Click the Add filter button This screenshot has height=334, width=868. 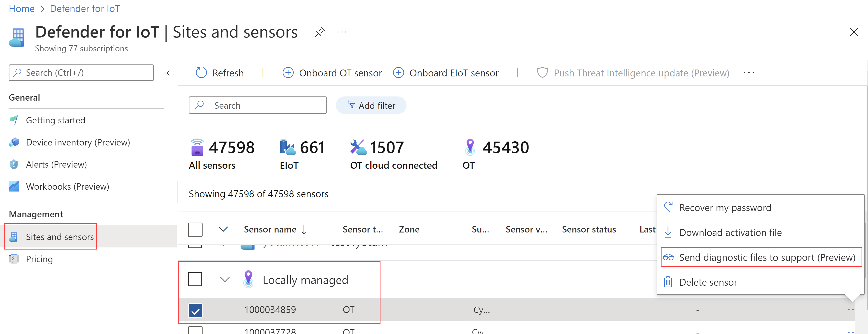pos(371,105)
